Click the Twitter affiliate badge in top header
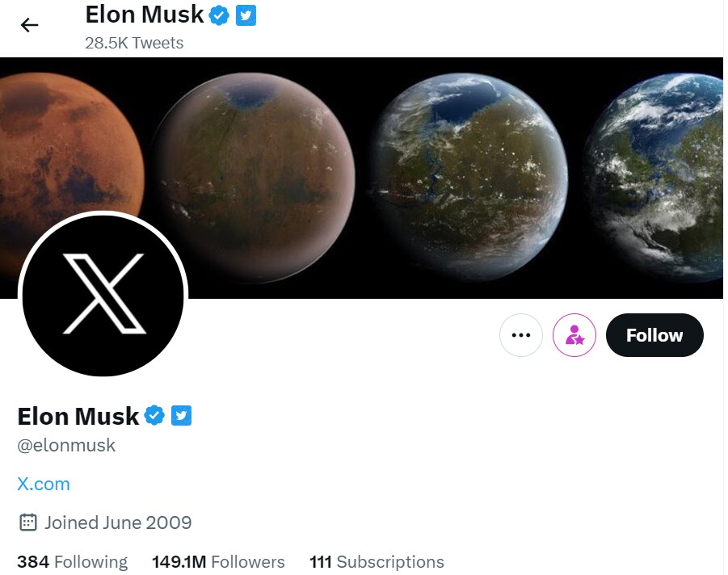This screenshot has height=575, width=728. tap(246, 15)
